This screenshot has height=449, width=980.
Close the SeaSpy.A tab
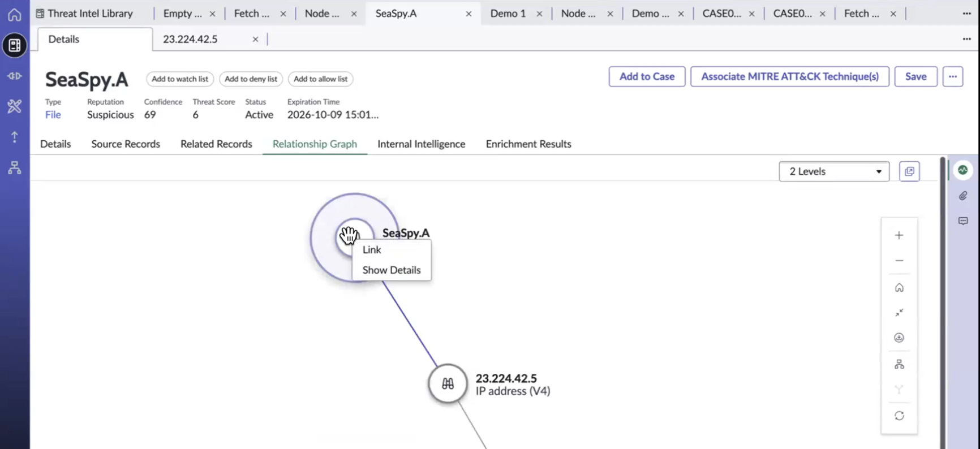tap(468, 14)
